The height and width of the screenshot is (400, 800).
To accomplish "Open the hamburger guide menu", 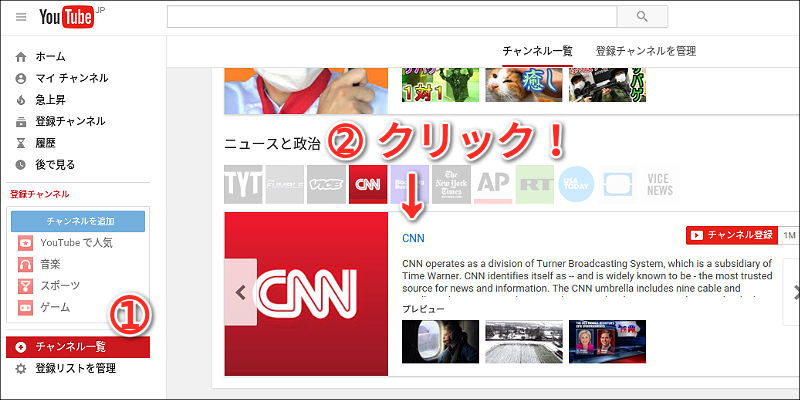I will coord(21,17).
